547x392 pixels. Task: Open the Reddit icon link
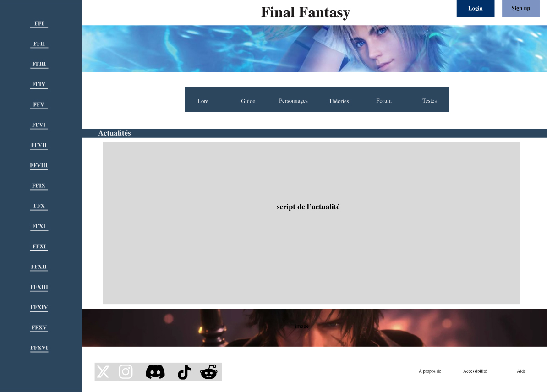click(209, 372)
